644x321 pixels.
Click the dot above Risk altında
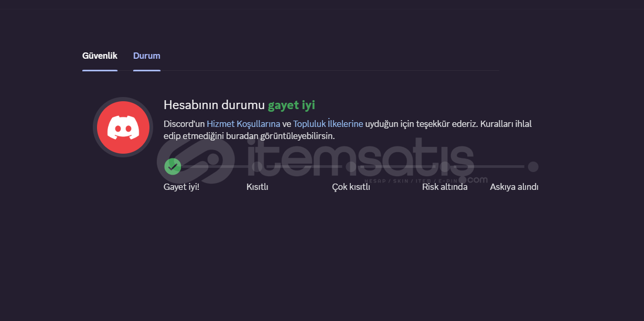pyautogui.click(x=444, y=167)
